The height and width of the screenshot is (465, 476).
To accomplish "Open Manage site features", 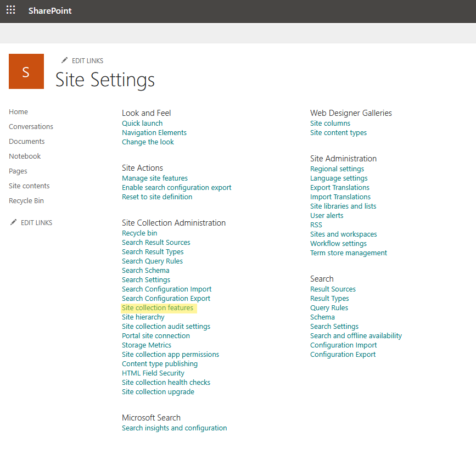I will click(x=154, y=178).
